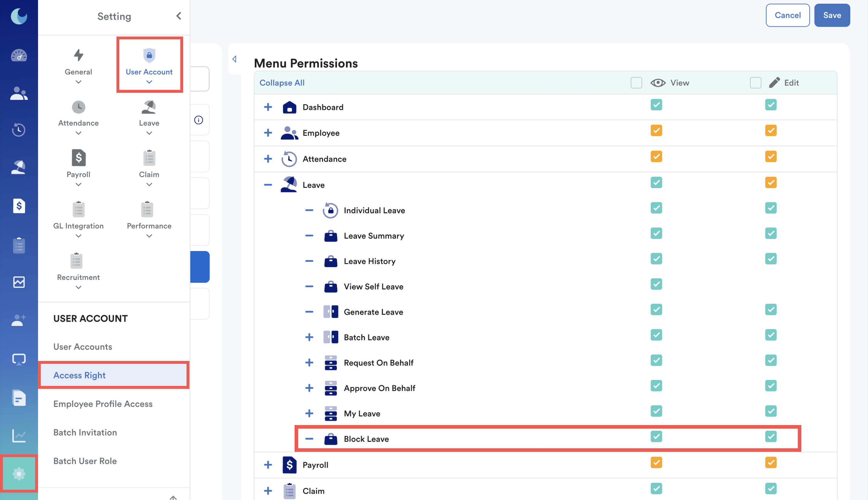868x500 pixels.
Task: Expand the Batch Leave sub-item
Action: coord(309,337)
